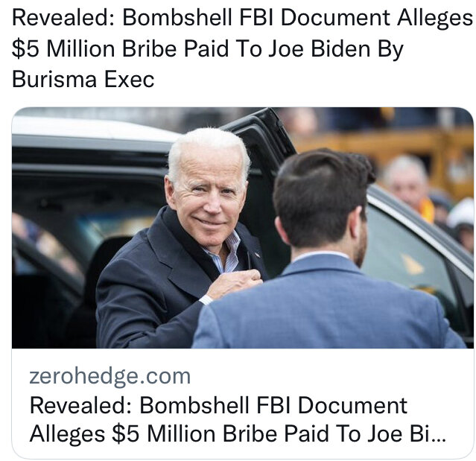The image size is (476, 461).
Task: Open the zerohedge.com link preview image
Action: (x=242, y=228)
